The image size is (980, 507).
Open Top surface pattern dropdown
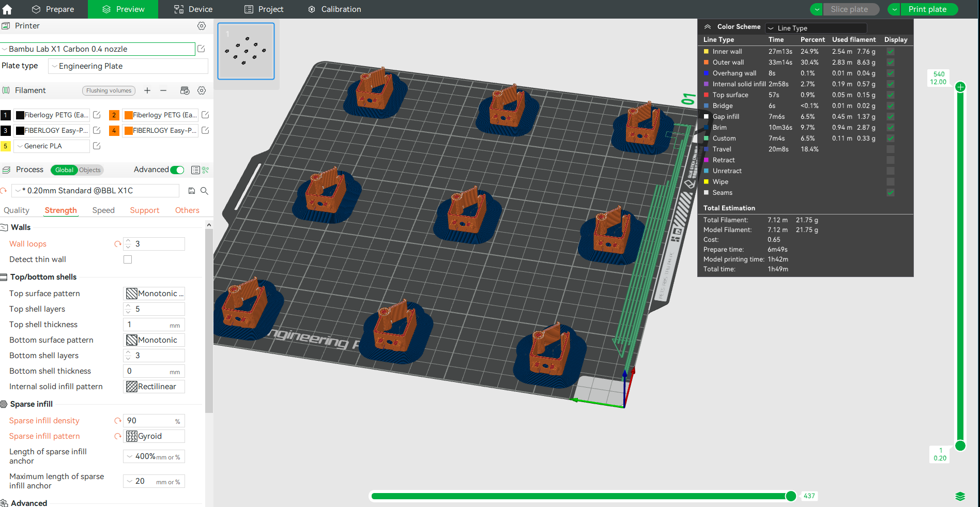click(154, 294)
